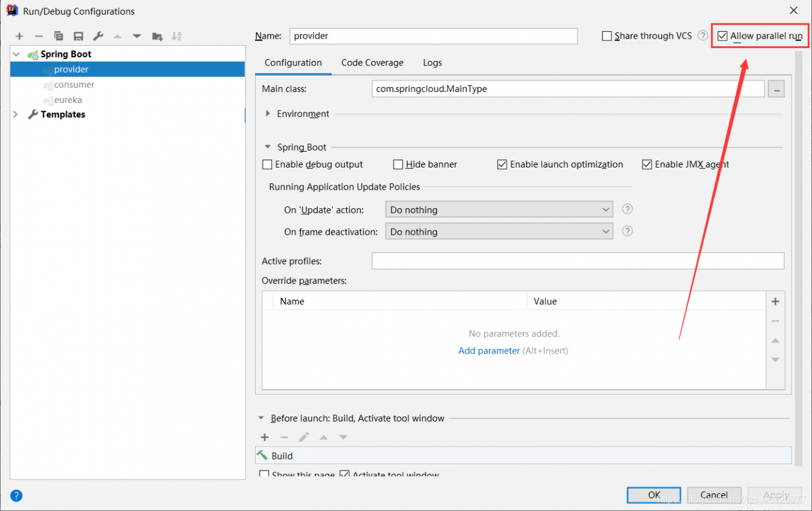Move override parameter up

[775, 341]
